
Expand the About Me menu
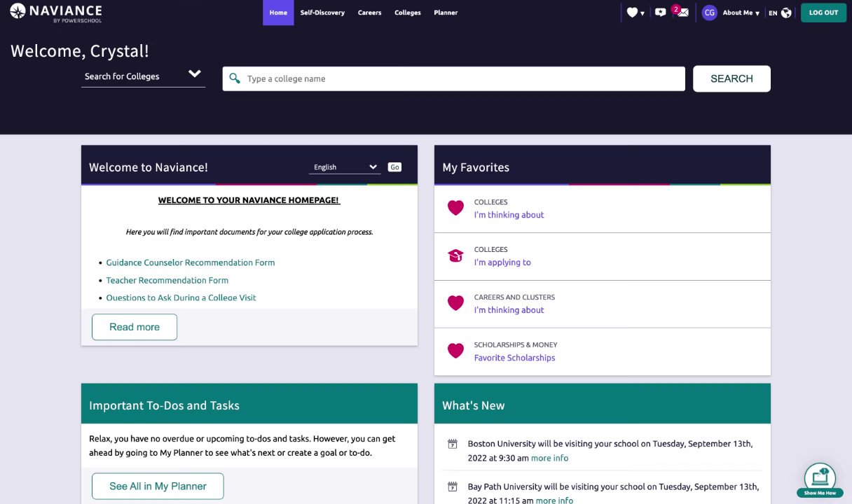click(741, 13)
